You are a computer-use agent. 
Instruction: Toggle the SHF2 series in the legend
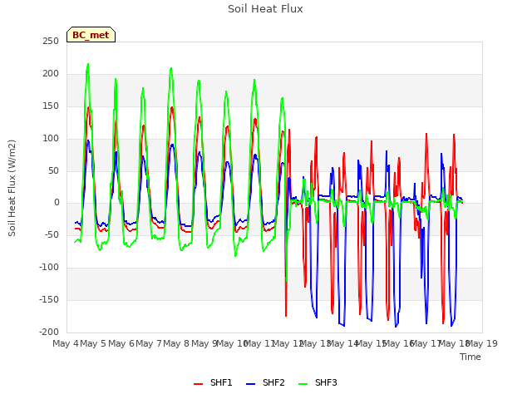coord(265,382)
